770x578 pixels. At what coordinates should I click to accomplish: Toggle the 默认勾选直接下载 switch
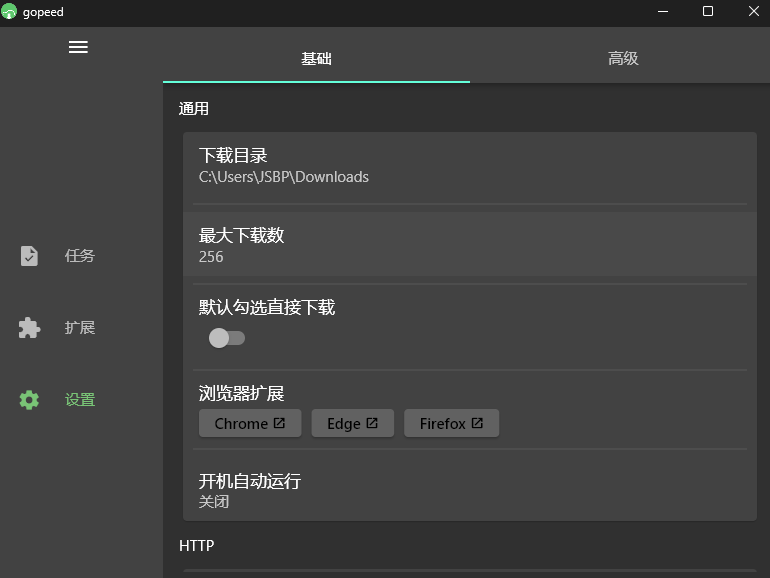[226, 338]
